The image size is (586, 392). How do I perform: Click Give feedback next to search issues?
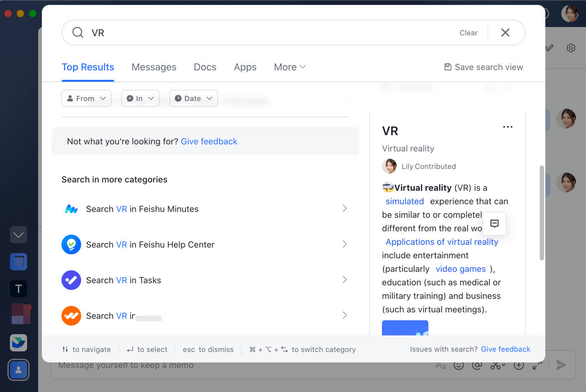(505, 349)
